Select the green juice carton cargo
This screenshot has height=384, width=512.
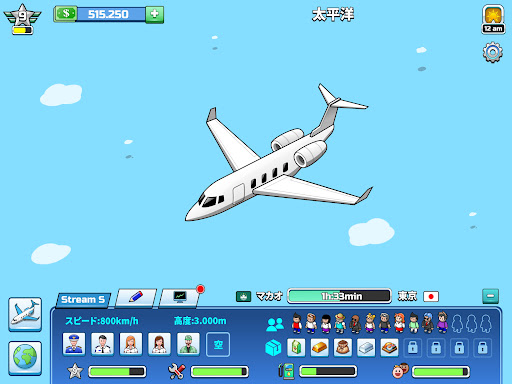296,348
